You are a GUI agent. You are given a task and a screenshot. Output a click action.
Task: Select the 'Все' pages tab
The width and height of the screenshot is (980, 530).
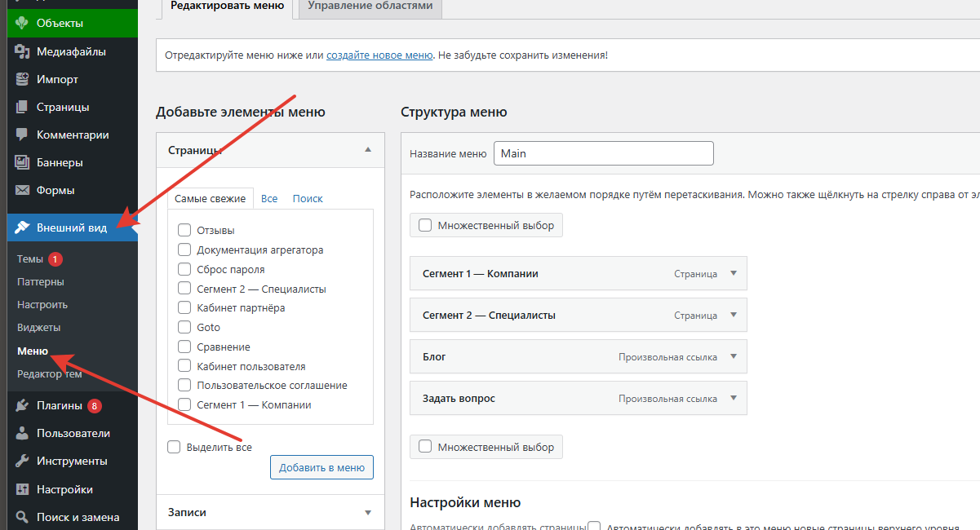(269, 199)
